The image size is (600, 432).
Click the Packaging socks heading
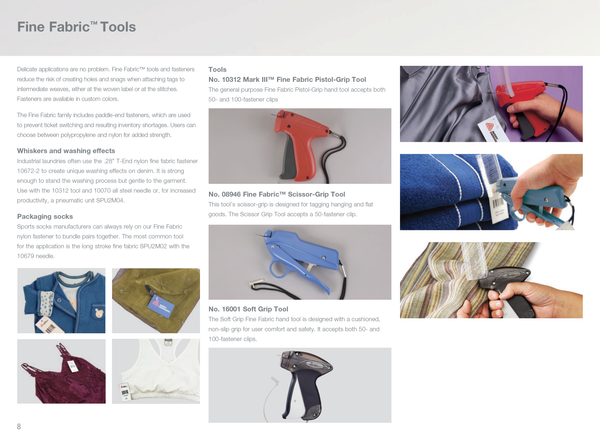tap(45, 217)
